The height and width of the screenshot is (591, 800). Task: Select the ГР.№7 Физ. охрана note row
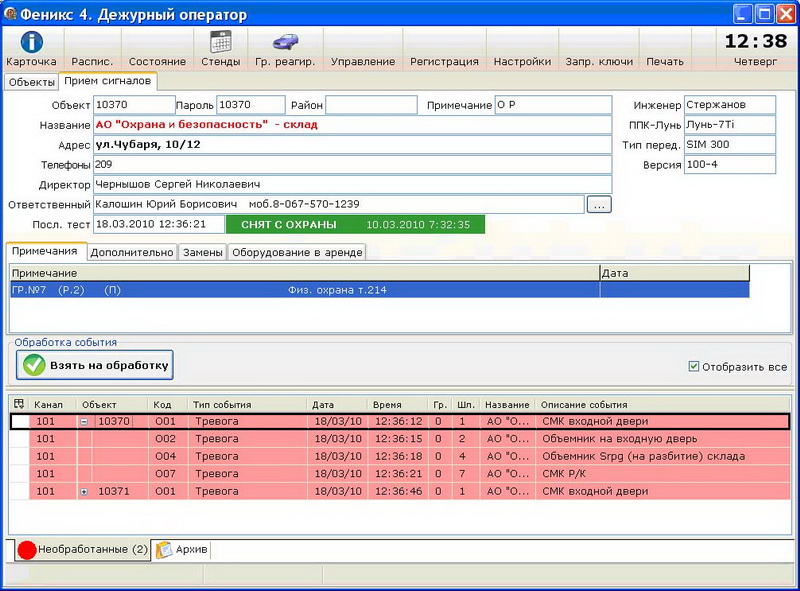coord(380,290)
